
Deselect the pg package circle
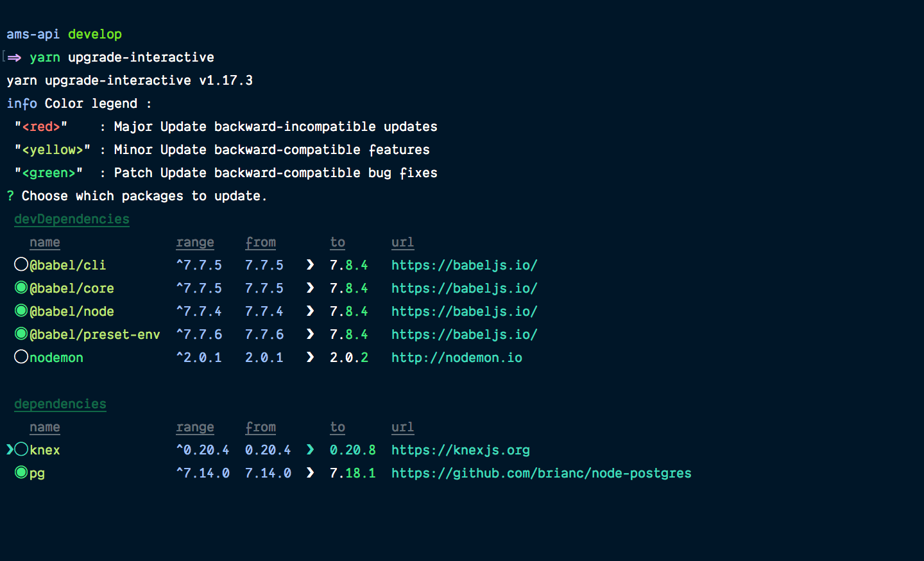click(x=21, y=472)
